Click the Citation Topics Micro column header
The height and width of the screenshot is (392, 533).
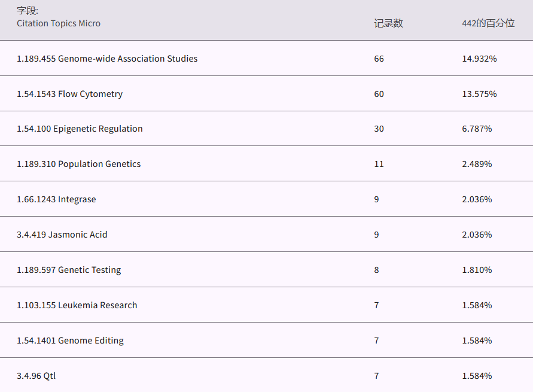click(59, 23)
